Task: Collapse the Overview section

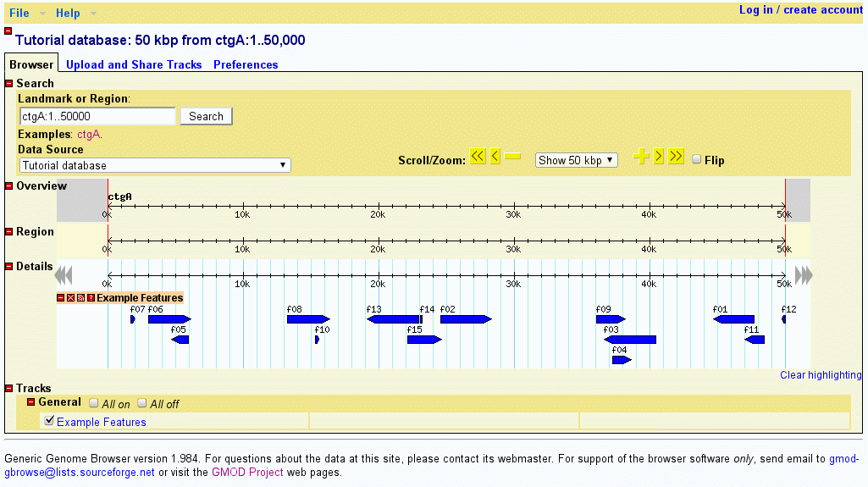Action: click(x=9, y=185)
